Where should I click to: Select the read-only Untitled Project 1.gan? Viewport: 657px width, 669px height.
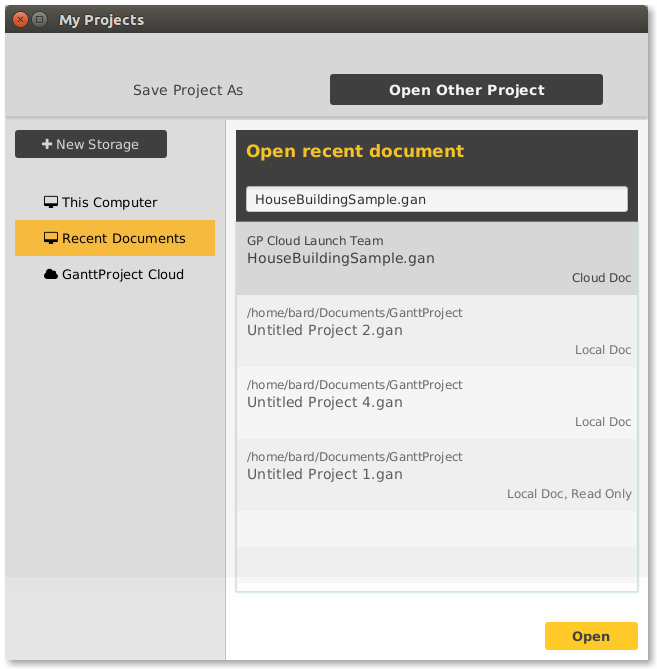(437, 475)
